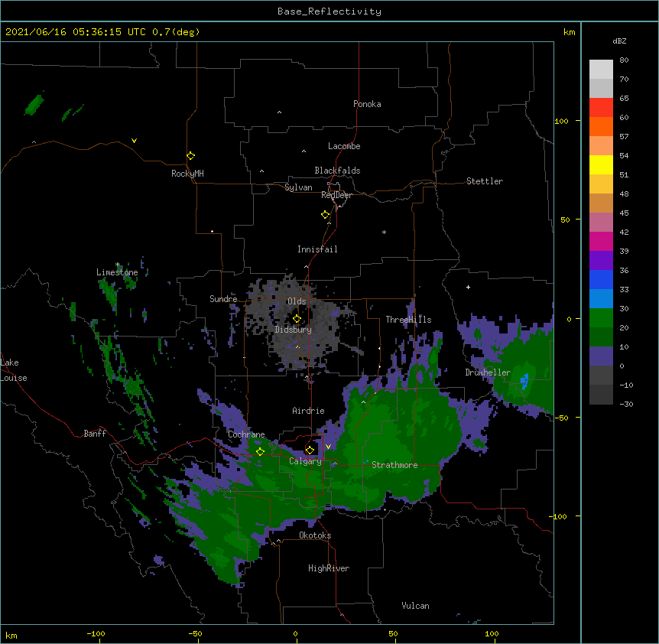
Task: Pick the orange swatch between 60 and 57
Action: pos(601,126)
